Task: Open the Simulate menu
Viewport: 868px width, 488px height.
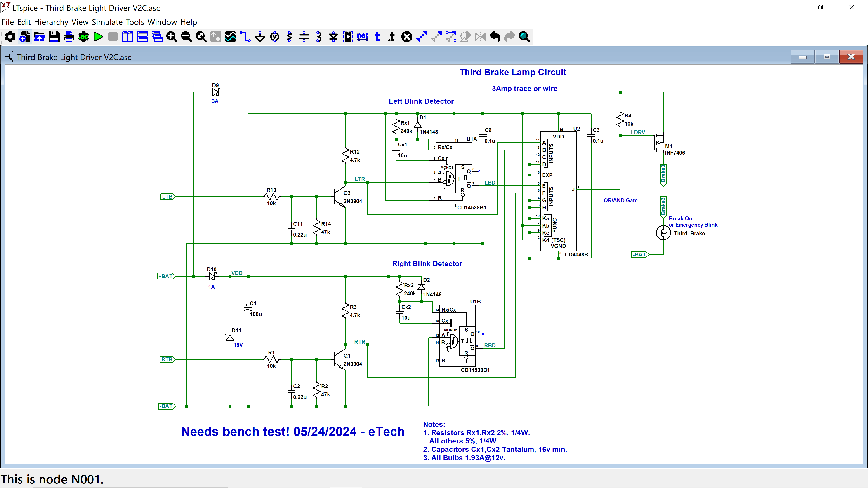Action: pyautogui.click(x=107, y=22)
